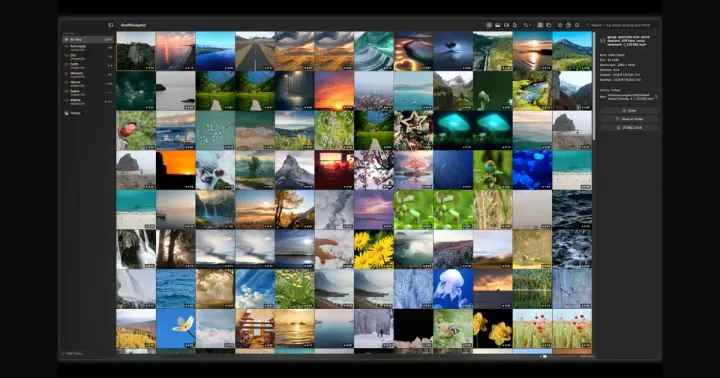Select the waterfall valley landscape thumbnail
Viewport: 720px width, 378px height.
point(215,209)
